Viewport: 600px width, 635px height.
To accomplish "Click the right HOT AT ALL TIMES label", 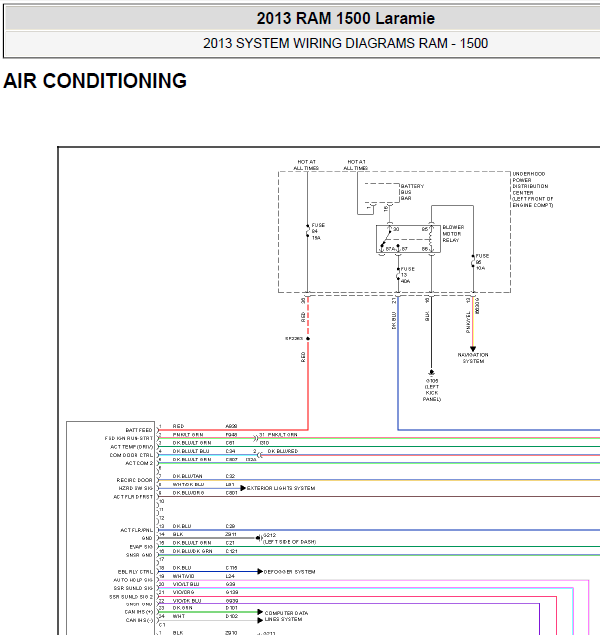I will [356, 165].
